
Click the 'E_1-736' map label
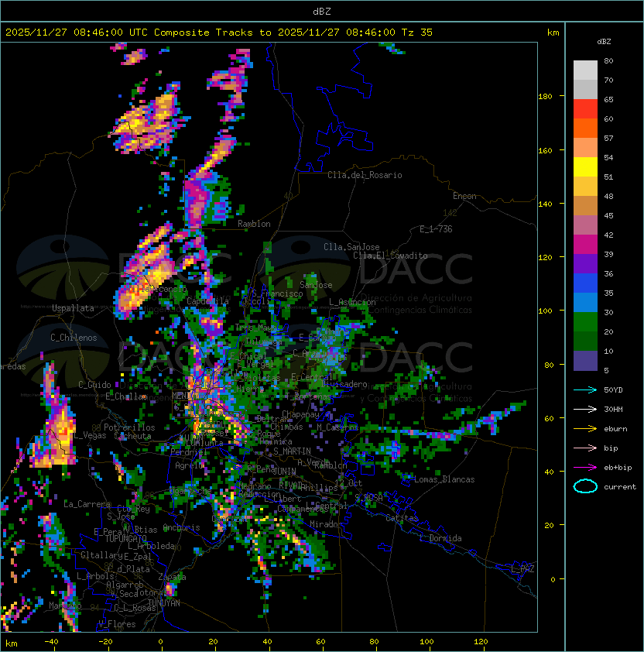coord(436,229)
